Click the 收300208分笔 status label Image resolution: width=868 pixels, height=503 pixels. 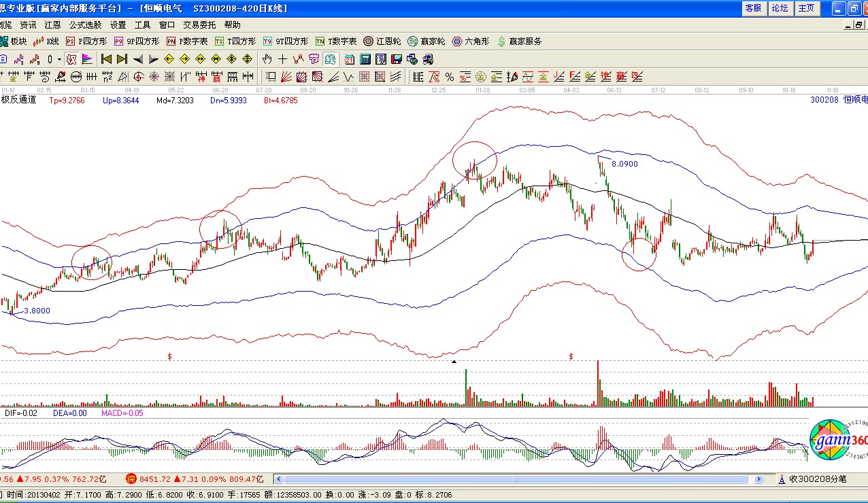tap(817, 479)
